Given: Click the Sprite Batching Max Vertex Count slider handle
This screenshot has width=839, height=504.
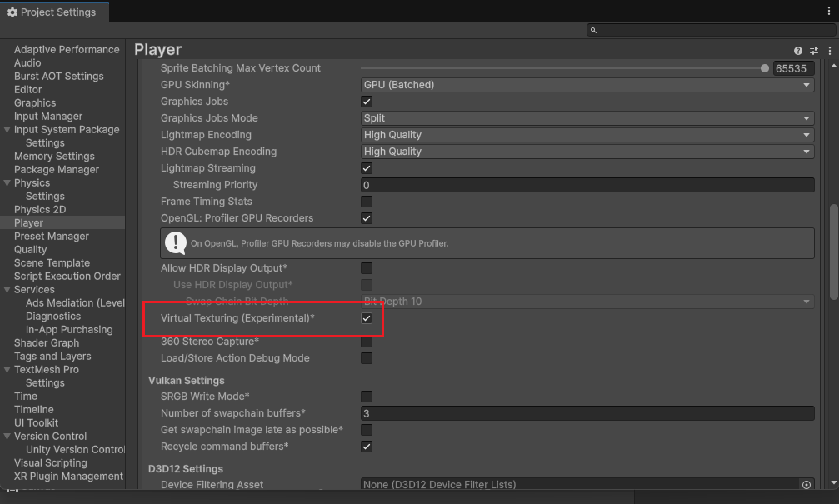Looking at the screenshot, I should point(765,68).
